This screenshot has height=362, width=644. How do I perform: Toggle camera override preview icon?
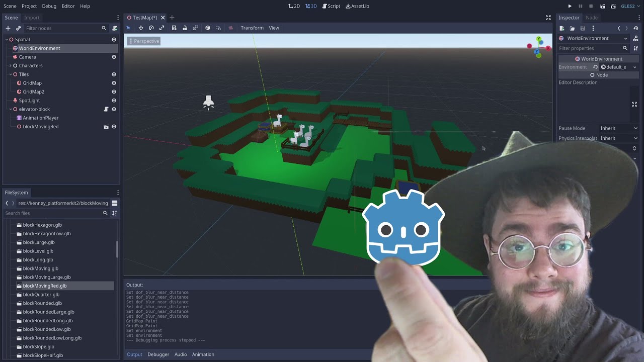231,28
